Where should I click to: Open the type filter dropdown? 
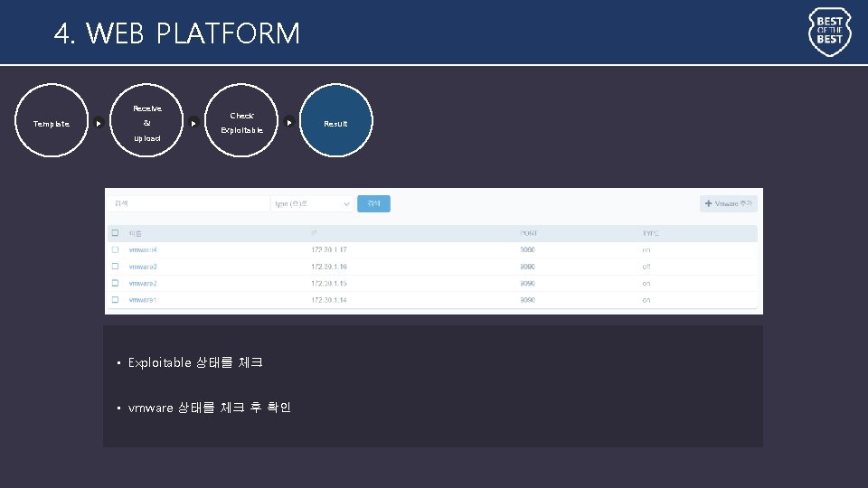pyautogui.click(x=312, y=203)
